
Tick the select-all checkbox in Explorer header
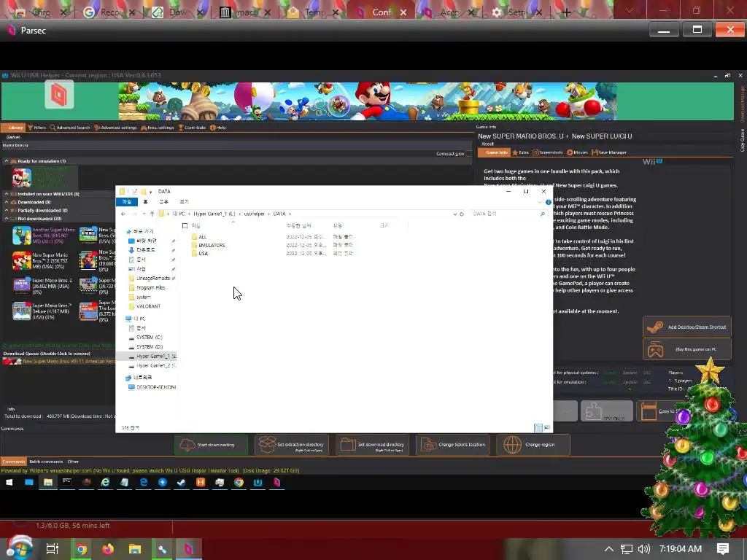[185, 226]
